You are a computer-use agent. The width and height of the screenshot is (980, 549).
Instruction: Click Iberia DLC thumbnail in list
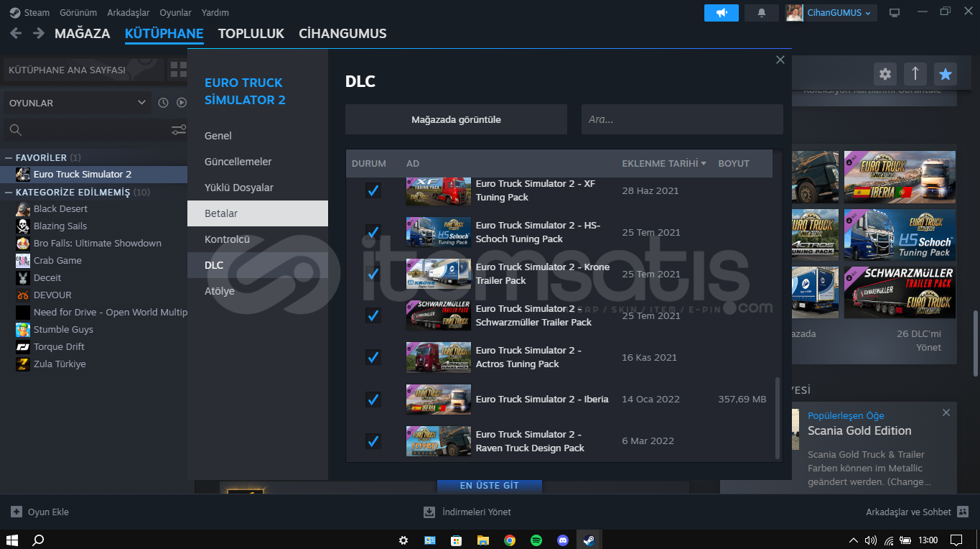(438, 399)
